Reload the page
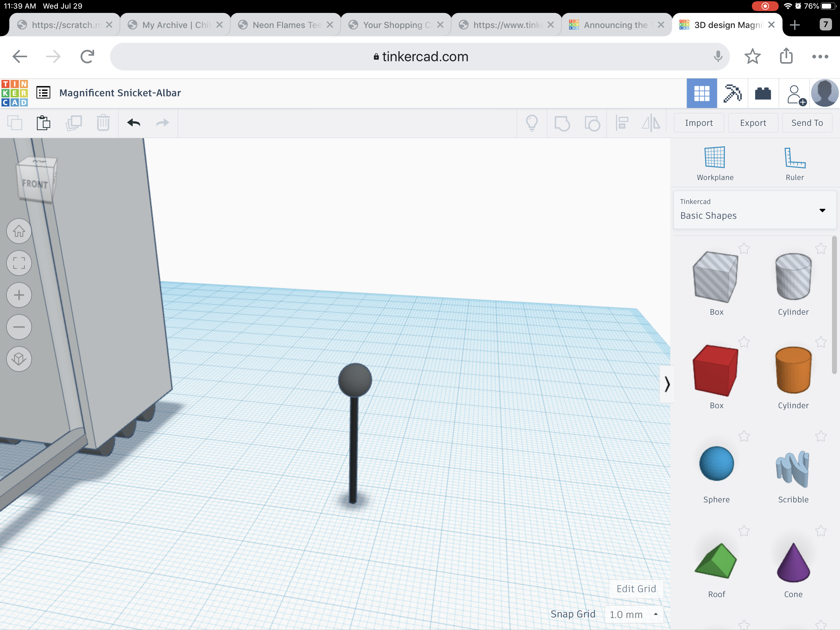840x630 pixels. point(87,57)
